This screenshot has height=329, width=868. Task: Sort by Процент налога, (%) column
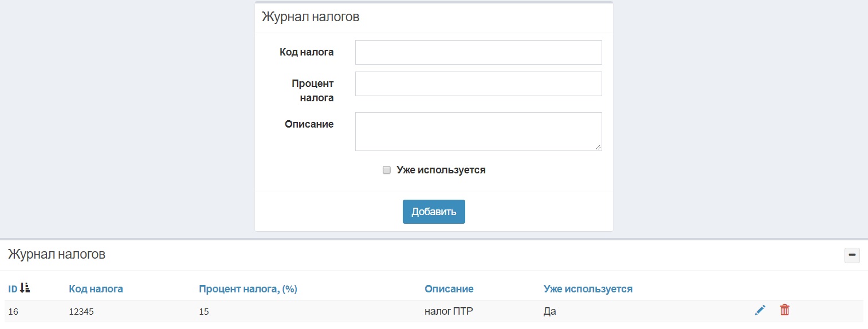coord(248,289)
